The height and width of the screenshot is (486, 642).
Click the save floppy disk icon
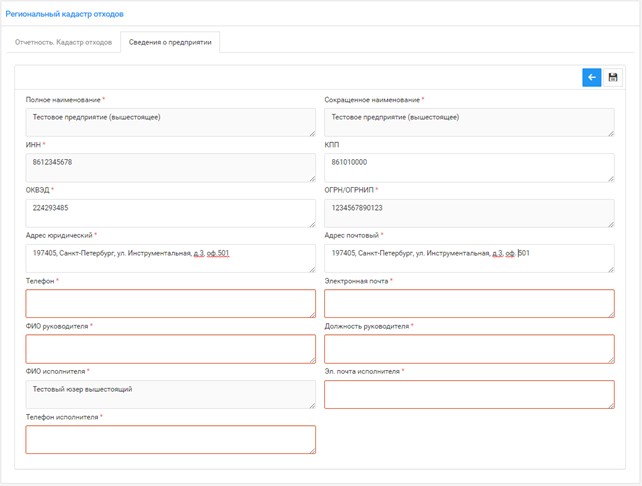coord(613,78)
